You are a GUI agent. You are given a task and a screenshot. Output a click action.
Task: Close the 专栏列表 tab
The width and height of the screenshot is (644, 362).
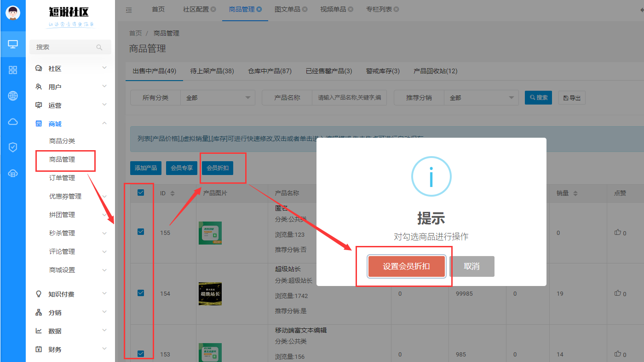pyautogui.click(x=397, y=9)
